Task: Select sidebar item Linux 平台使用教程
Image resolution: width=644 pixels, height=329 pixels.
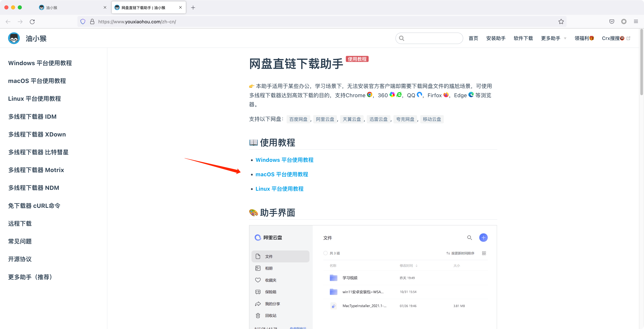Action: click(x=35, y=99)
